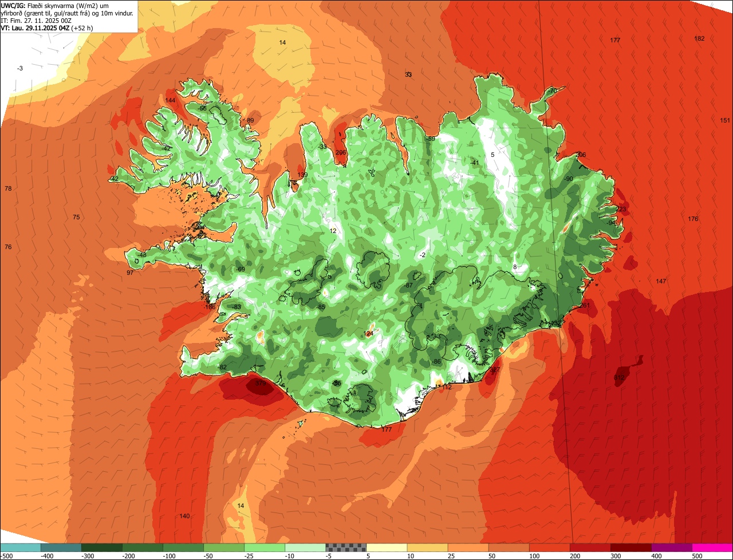The width and height of the screenshot is (733, 560).
Task: Click the 100 to 200 red-orange legend swatch
Action: click(x=549, y=547)
